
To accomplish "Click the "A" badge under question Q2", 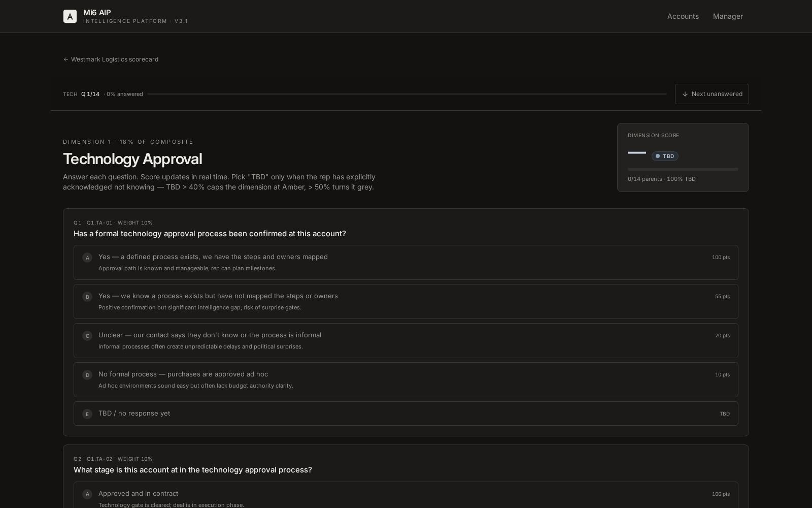I will (87, 494).
